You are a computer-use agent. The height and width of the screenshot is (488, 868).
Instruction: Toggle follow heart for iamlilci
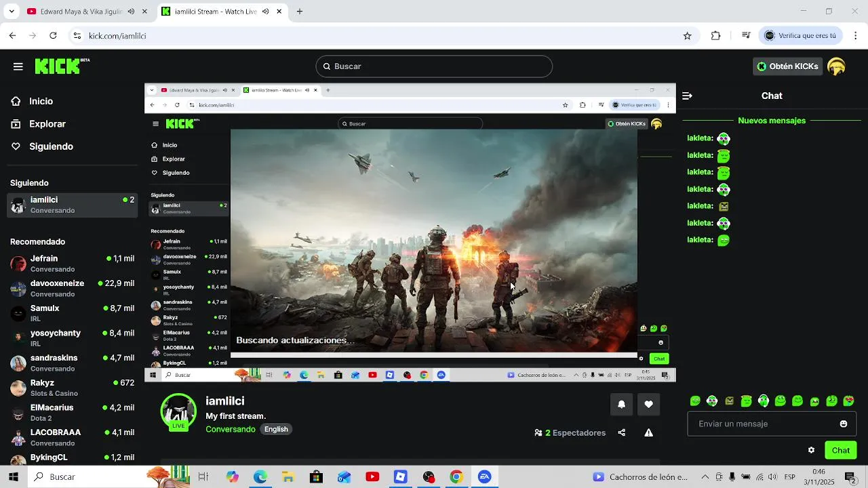coord(648,404)
